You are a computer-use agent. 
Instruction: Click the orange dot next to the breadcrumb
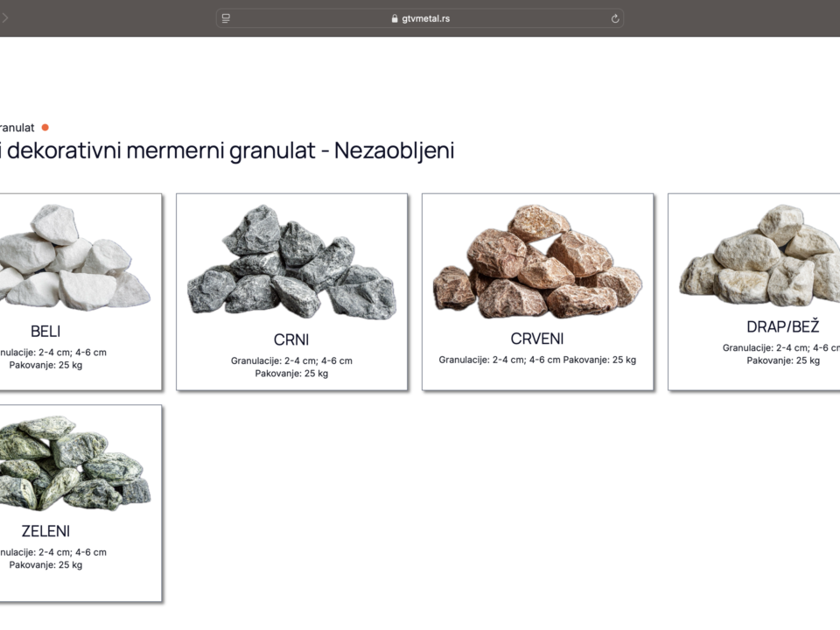tap(46, 127)
